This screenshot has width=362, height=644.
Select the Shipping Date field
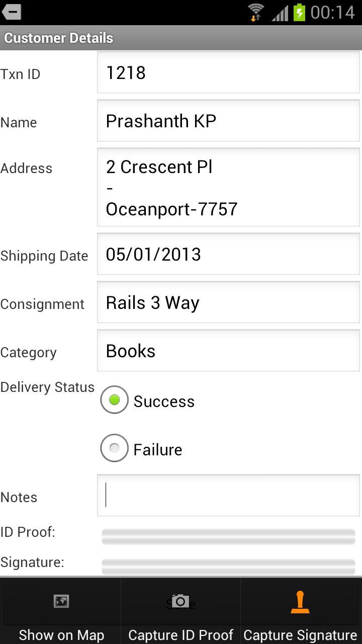pyautogui.click(x=228, y=255)
